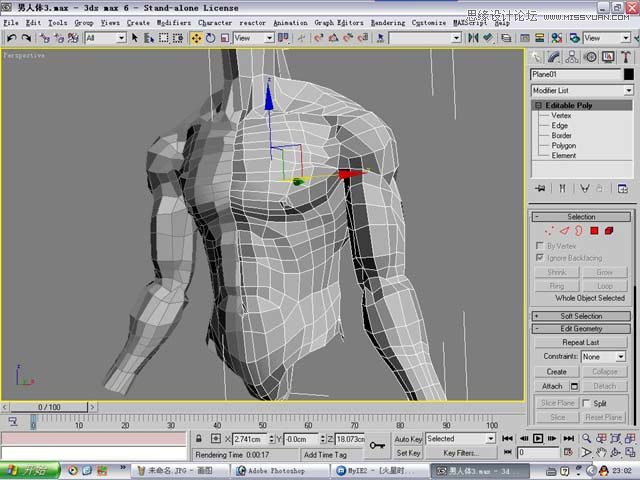Check the Split checkbox
The image size is (640, 480).
[x=586, y=403]
